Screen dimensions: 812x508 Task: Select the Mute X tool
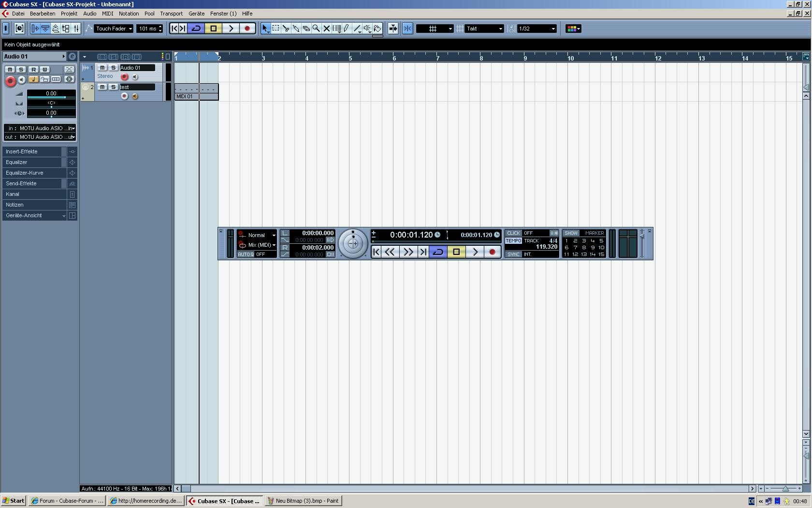pos(326,29)
